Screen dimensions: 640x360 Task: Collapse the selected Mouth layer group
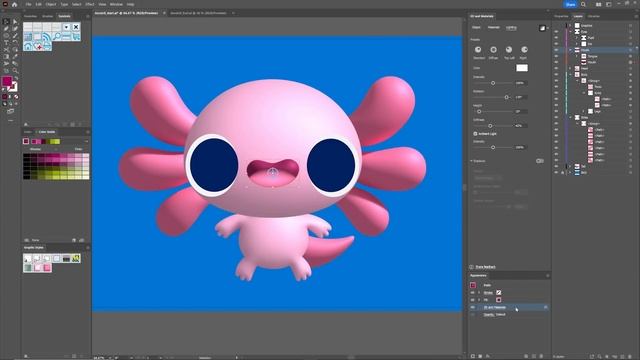pyautogui.click(x=570, y=50)
